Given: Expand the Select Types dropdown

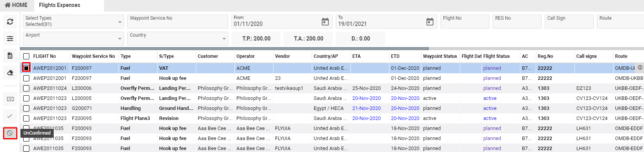Looking at the screenshot, I should click(73, 21).
